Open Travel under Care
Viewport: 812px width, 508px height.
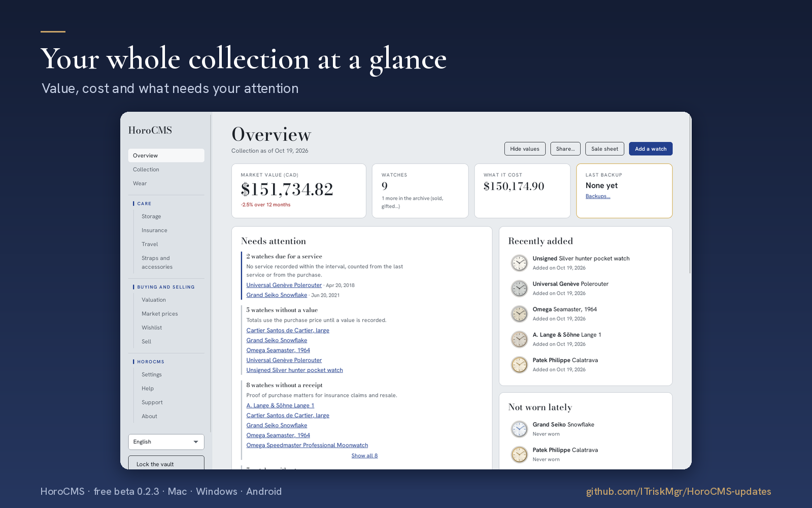tap(150, 244)
